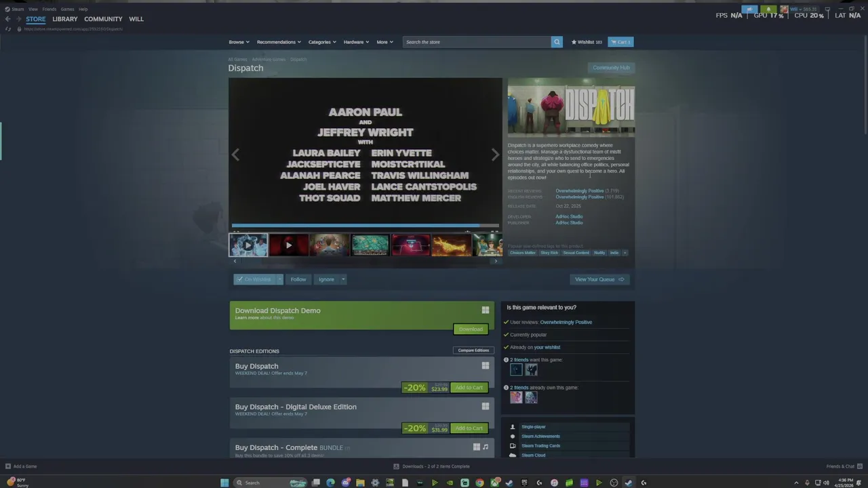The image size is (868, 488).
Task: Open the Help menu
Action: (83, 9)
